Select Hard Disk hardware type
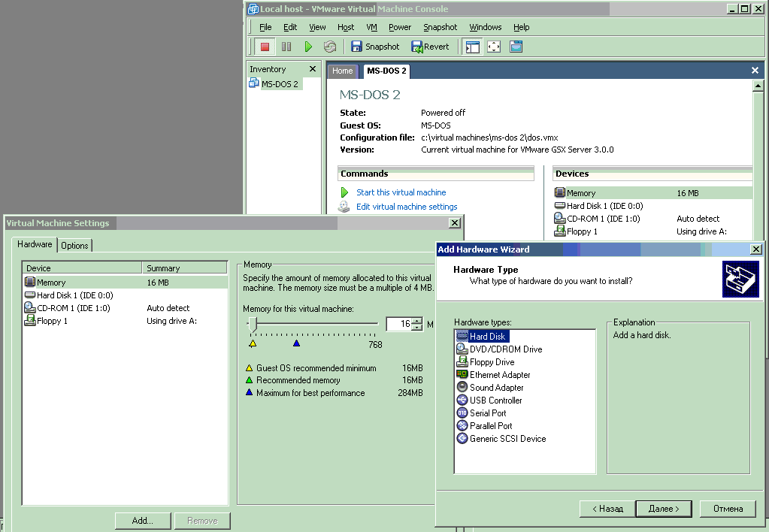Image resolution: width=769 pixels, height=532 pixels. 483,337
